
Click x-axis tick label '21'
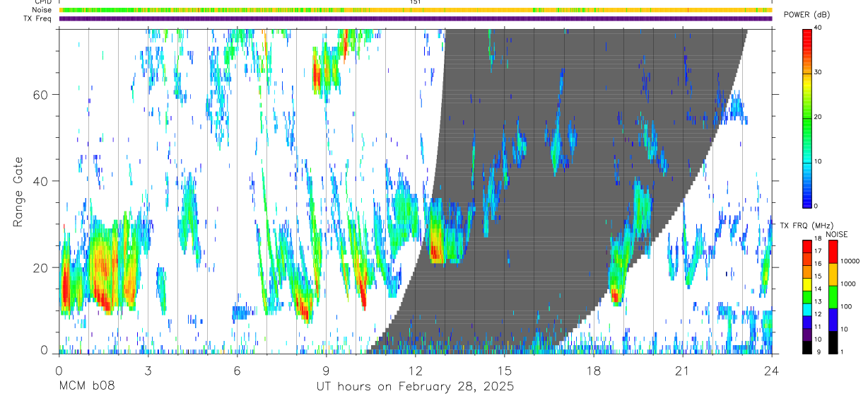(683, 371)
